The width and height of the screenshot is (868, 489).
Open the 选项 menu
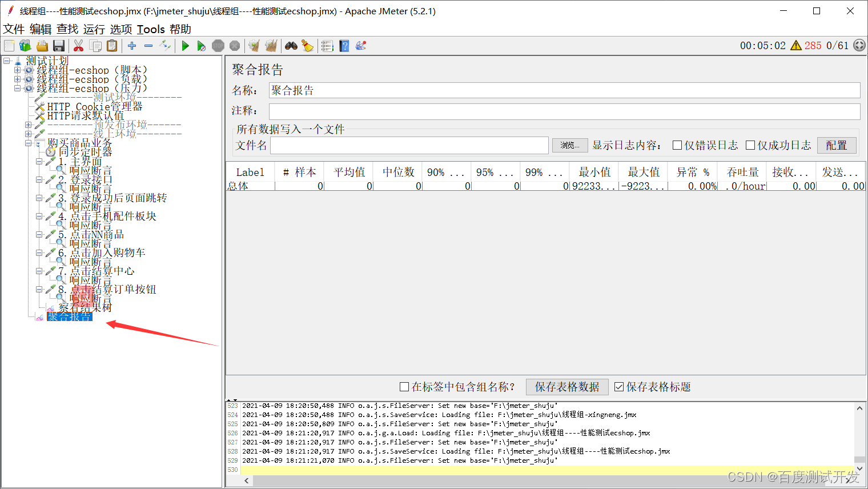(x=121, y=29)
